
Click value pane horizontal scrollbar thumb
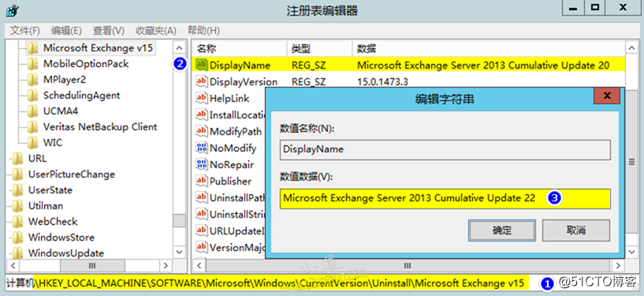(407, 265)
